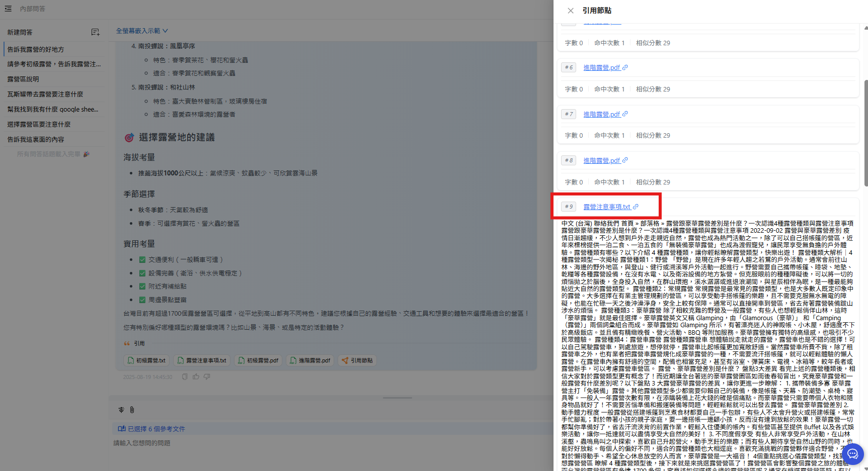Select conversation 瓦斯罐帶去露營要注意什麼
The width and height of the screenshot is (868, 471).
pos(45,95)
